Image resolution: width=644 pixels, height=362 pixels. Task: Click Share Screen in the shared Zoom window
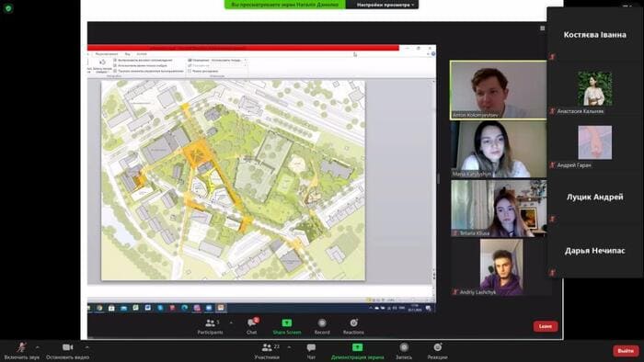[x=287, y=326]
